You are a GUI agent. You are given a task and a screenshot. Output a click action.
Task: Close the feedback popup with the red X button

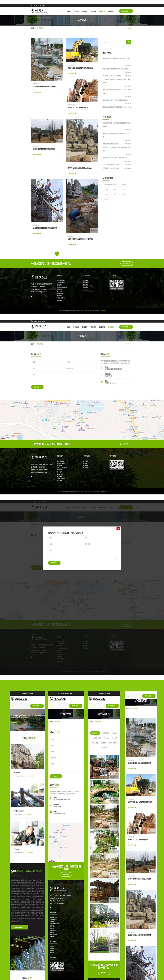click(118, 528)
